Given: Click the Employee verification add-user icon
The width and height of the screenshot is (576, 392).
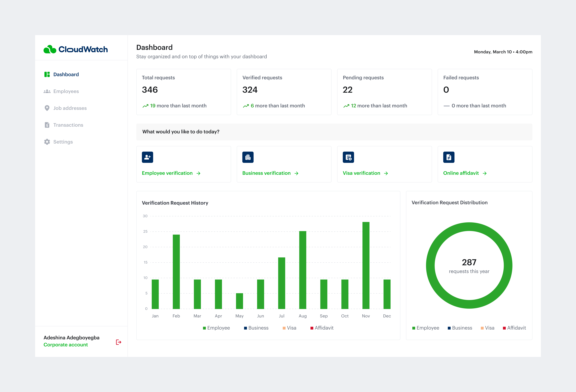Looking at the screenshot, I should click(148, 157).
